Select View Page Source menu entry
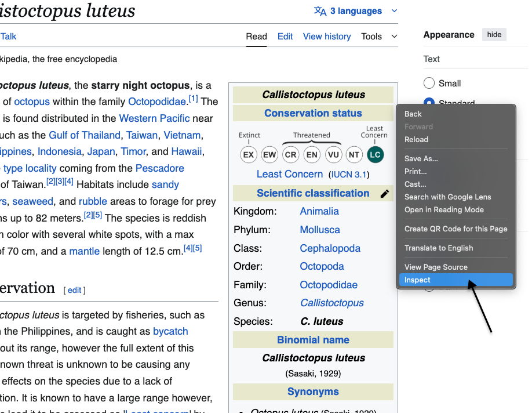The image size is (532, 413). pyautogui.click(x=436, y=267)
